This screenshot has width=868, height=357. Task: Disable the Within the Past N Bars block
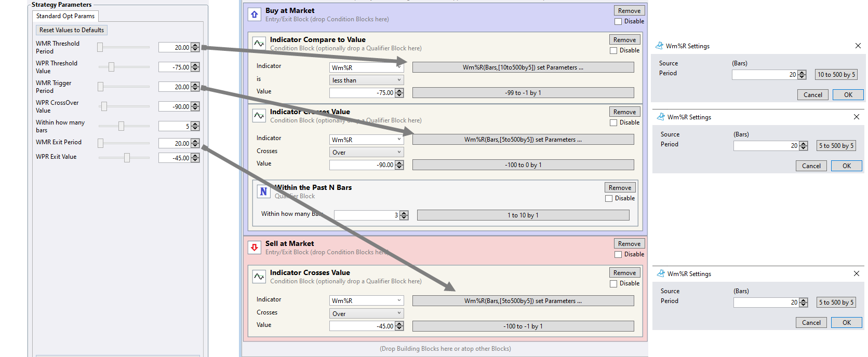(609, 198)
